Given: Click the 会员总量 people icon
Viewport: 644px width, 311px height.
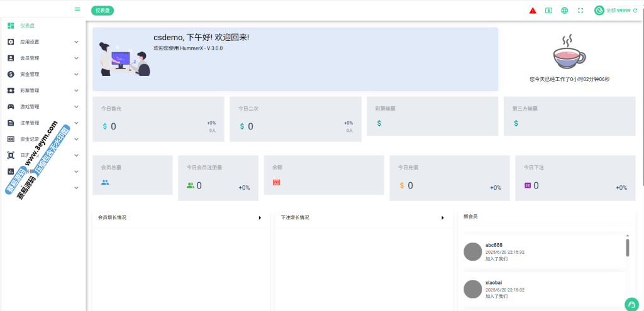Looking at the screenshot, I should [105, 182].
